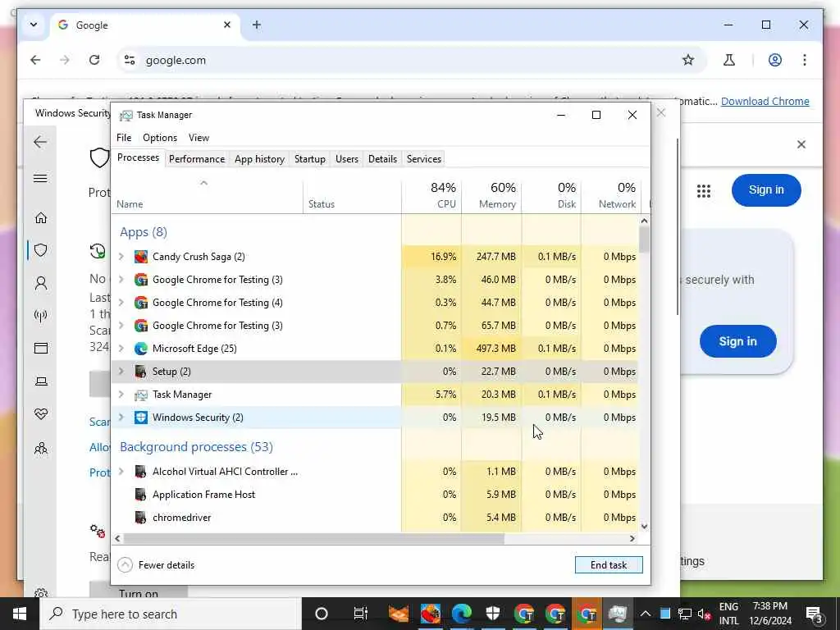Expand the Task Manager process row

coord(121,395)
